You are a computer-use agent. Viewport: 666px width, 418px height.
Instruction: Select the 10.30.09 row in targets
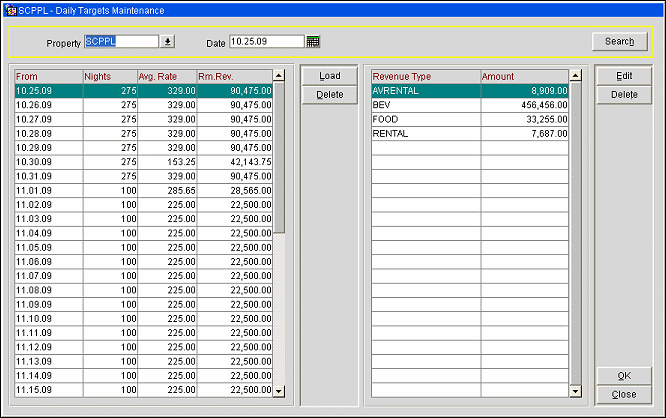[x=48, y=161]
